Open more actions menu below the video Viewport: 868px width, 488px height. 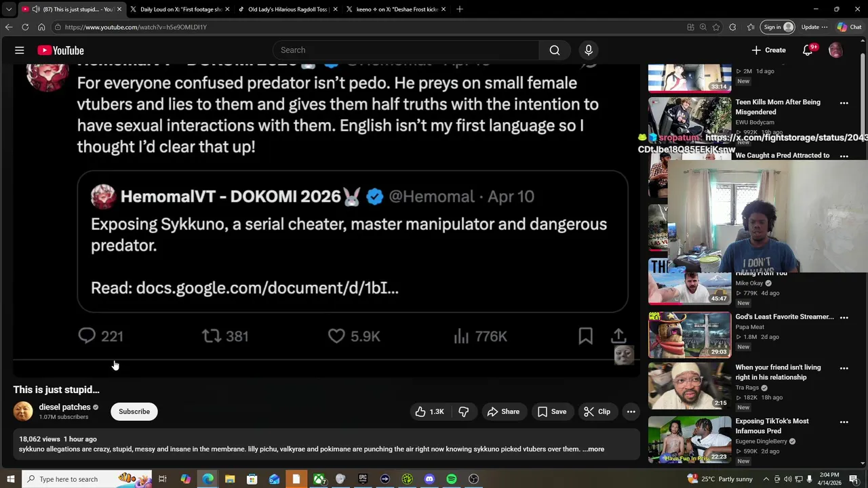pyautogui.click(x=631, y=411)
